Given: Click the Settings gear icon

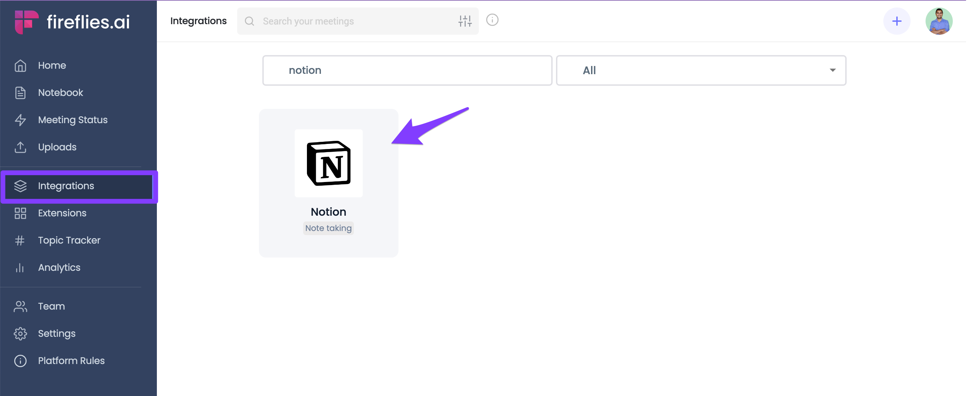Looking at the screenshot, I should pyautogui.click(x=20, y=334).
